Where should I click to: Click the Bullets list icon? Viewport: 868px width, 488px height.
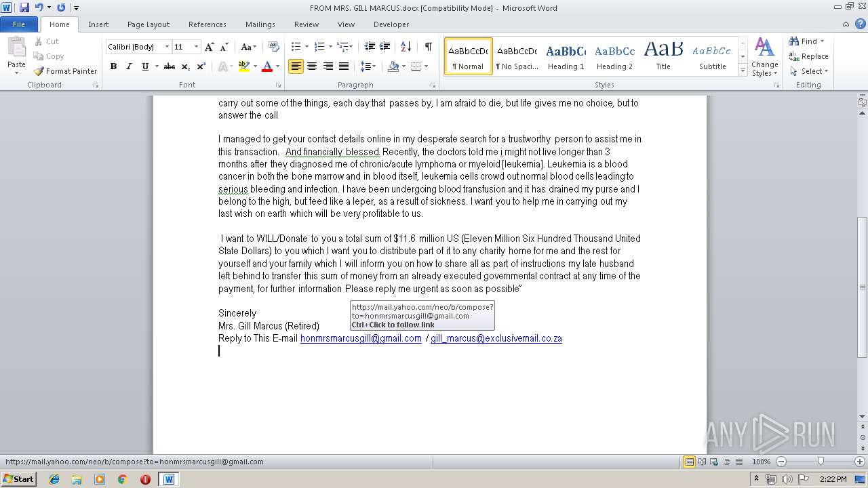coord(296,47)
